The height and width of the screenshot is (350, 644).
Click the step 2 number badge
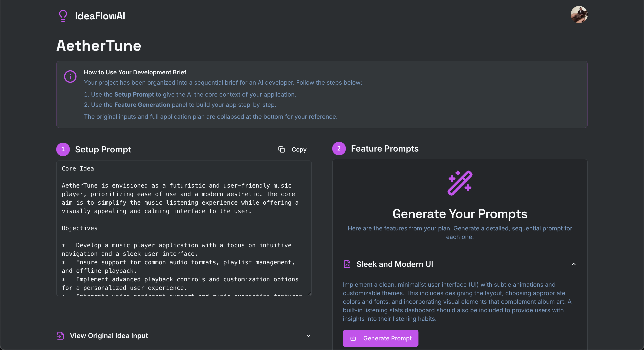click(339, 149)
